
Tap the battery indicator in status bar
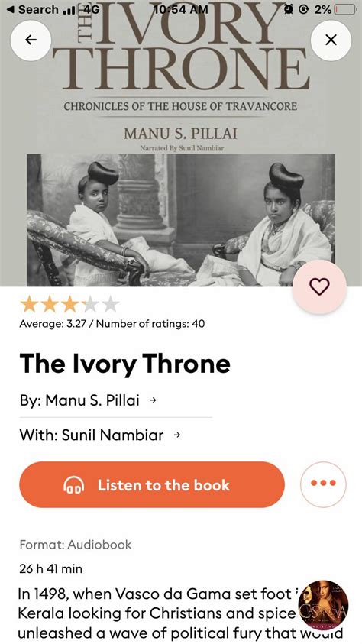[344, 9]
